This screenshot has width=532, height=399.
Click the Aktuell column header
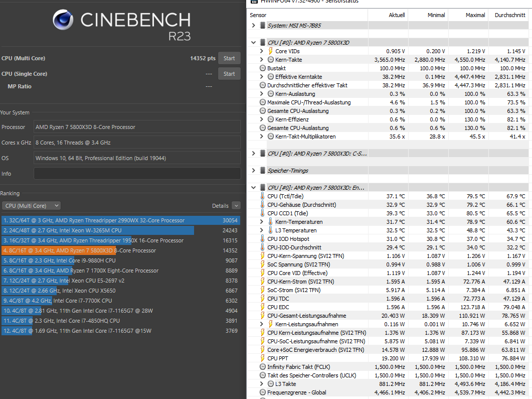coord(388,15)
